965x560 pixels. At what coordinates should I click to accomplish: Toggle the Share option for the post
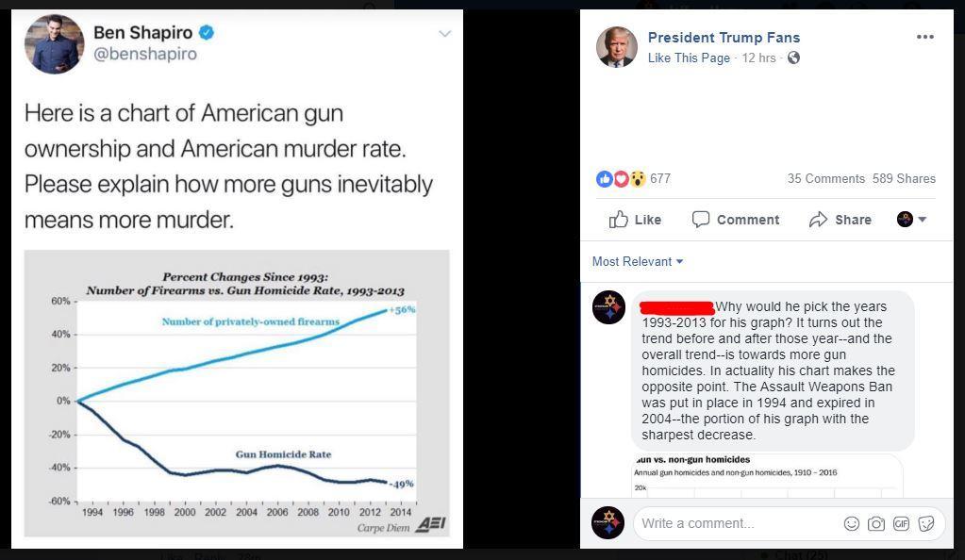[840, 219]
